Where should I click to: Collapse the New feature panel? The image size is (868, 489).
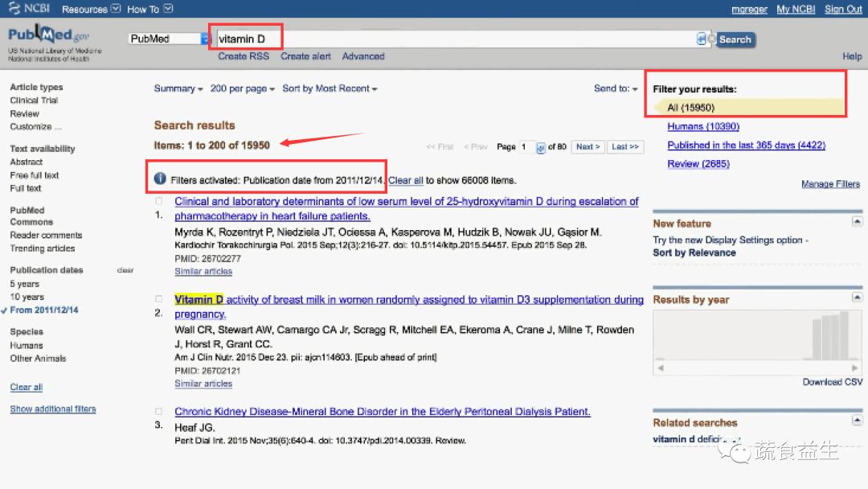point(857,221)
